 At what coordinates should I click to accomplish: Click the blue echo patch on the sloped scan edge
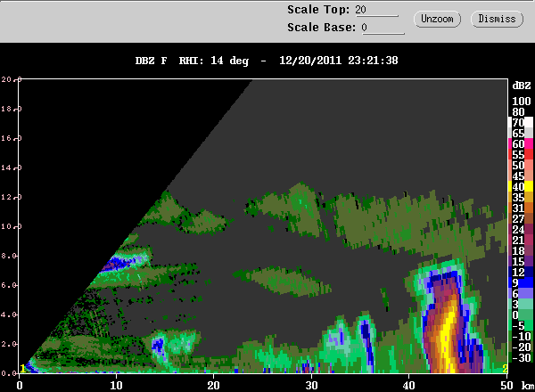tap(118, 264)
